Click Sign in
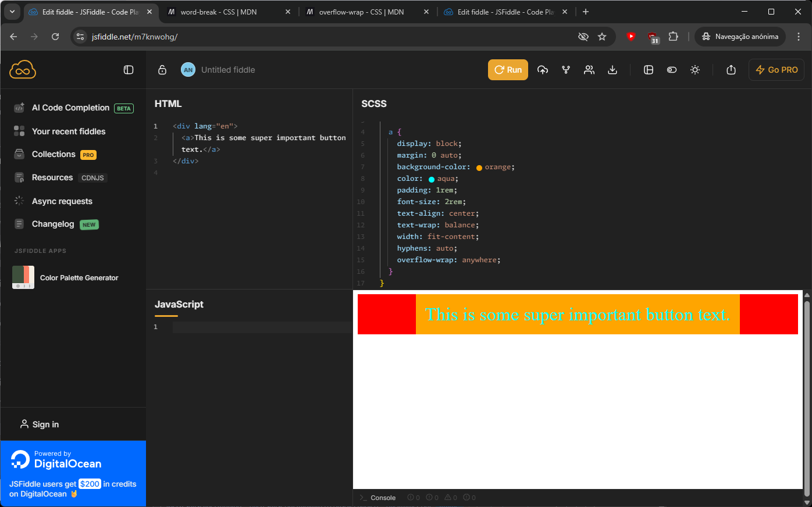The height and width of the screenshot is (507, 812). coord(40,424)
